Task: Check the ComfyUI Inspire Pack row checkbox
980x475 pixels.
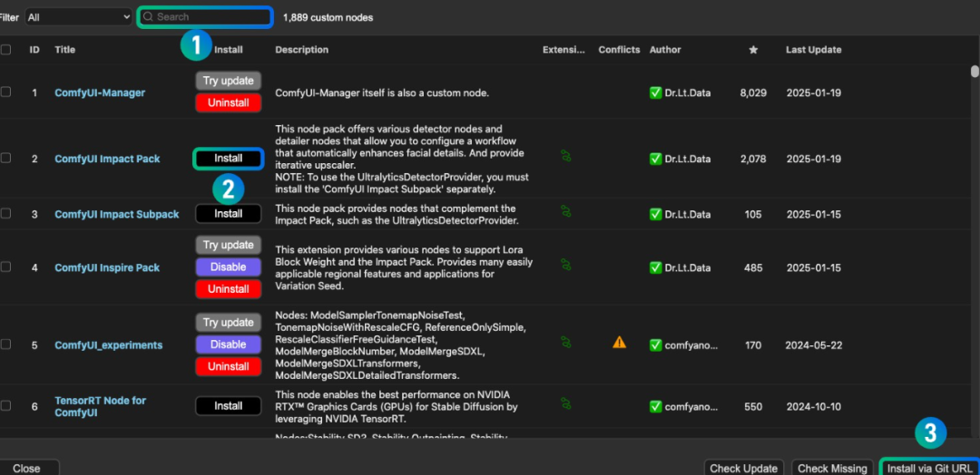Action: click(5, 267)
